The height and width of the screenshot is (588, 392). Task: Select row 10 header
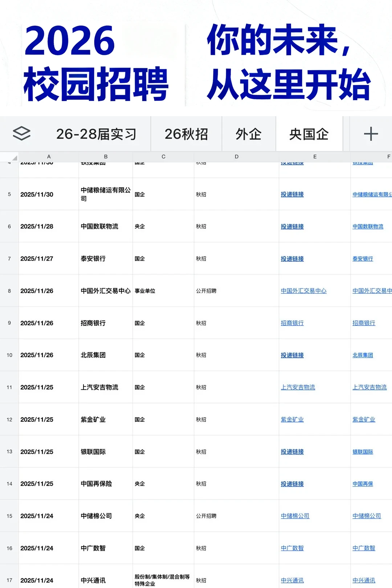pos(9,355)
